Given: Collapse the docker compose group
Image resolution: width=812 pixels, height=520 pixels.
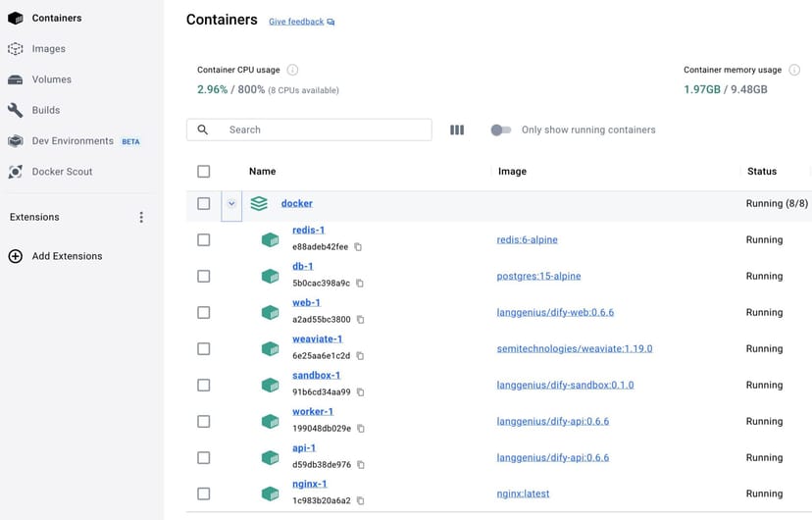Looking at the screenshot, I should click(231, 204).
